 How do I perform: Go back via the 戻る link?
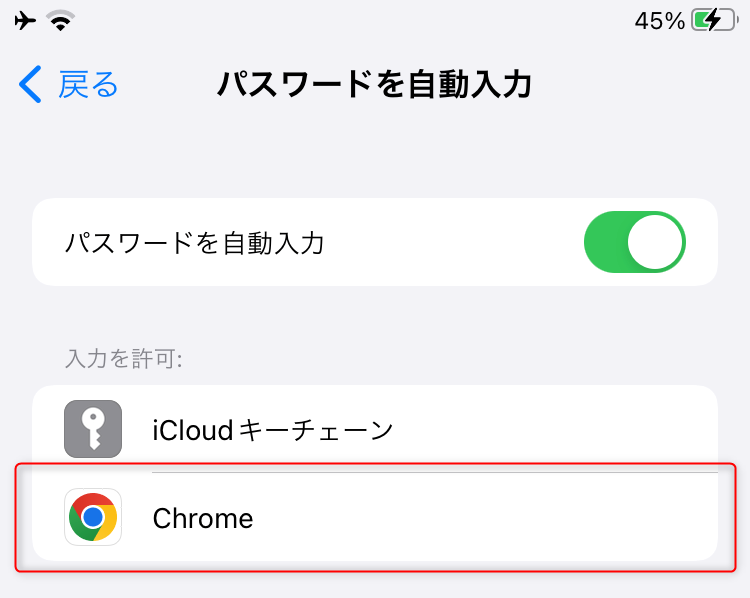[88, 85]
